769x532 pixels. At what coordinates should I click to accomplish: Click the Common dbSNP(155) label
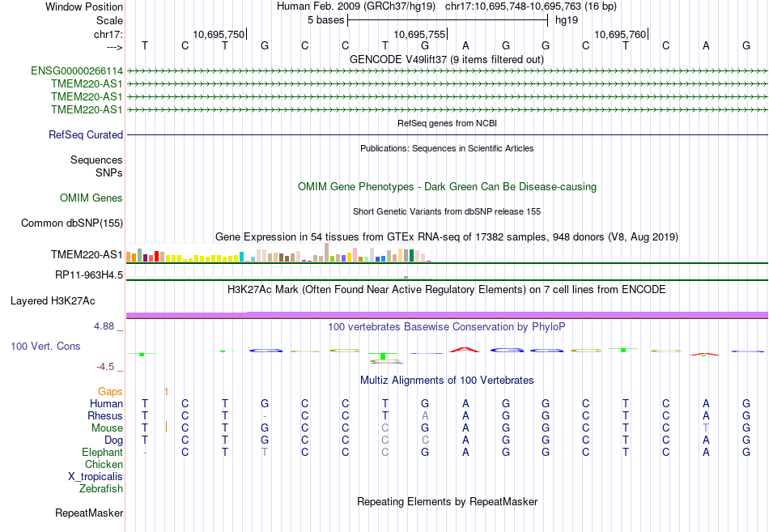coord(71,223)
